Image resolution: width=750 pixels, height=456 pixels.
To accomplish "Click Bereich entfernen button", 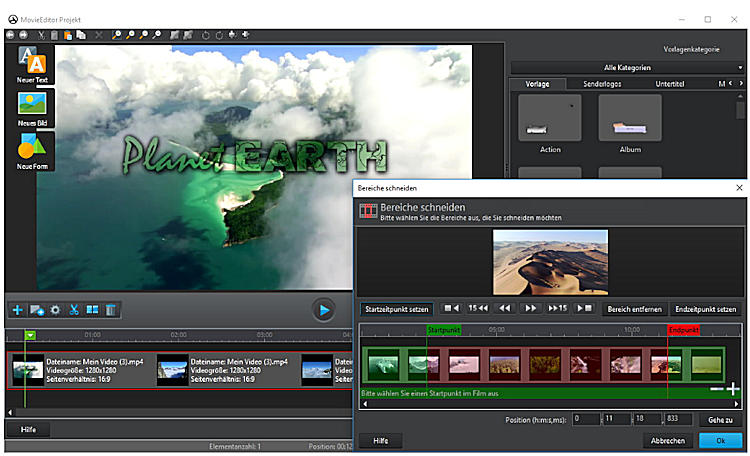I will pos(633,309).
